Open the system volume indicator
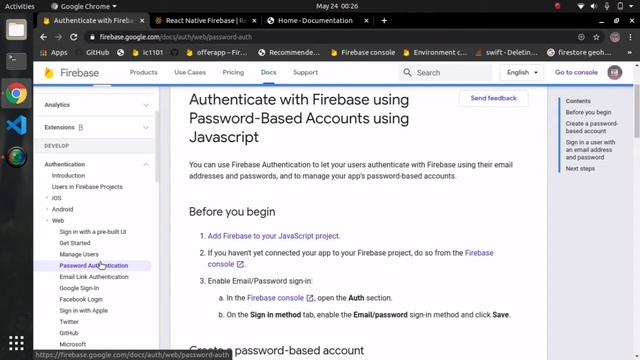Image resolution: width=640 pixels, height=360 pixels. pyautogui.click(x=593, y=6)
